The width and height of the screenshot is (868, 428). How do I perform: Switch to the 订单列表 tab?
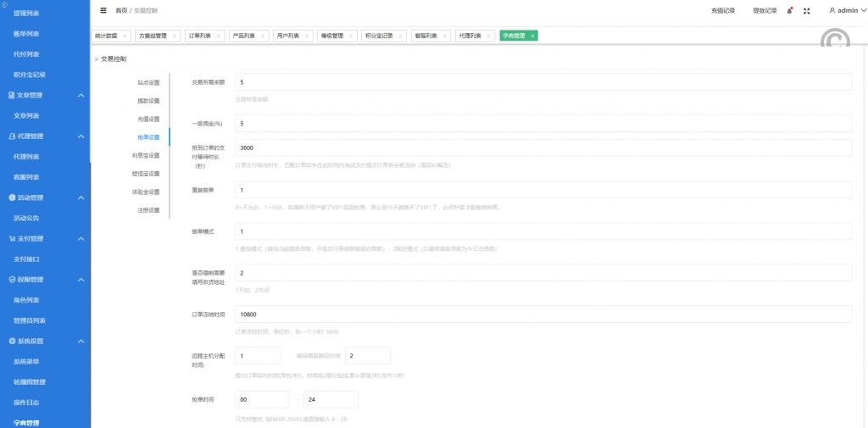198,36
